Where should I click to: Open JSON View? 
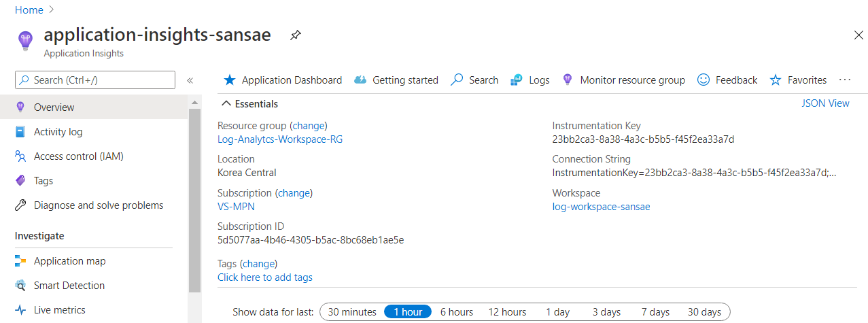(825, 103)
